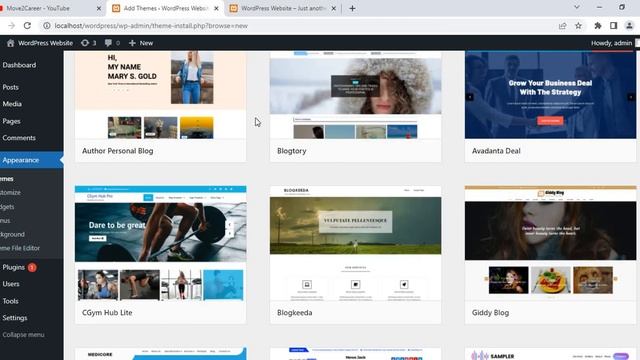Open the Themes submenu item
The width and height of the screenshot is (640, 360).
pyautogui.click(x=7, y=179)
